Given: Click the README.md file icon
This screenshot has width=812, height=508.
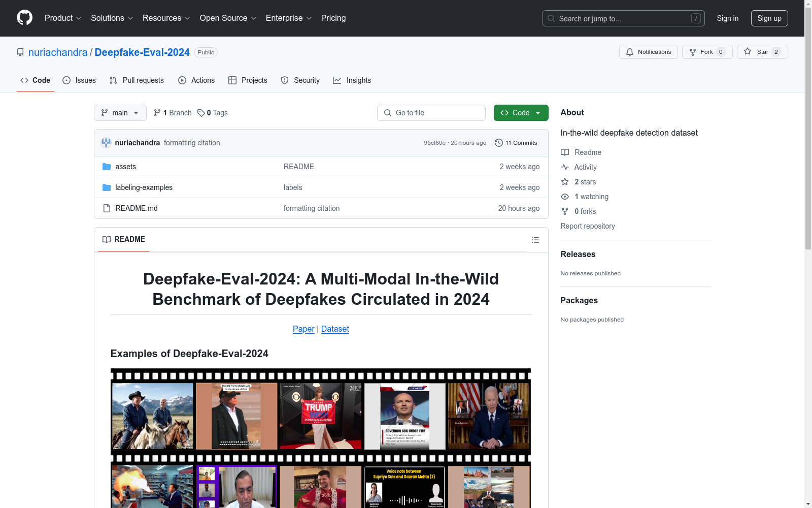Looking at the screenshot, I should point(107,208).
